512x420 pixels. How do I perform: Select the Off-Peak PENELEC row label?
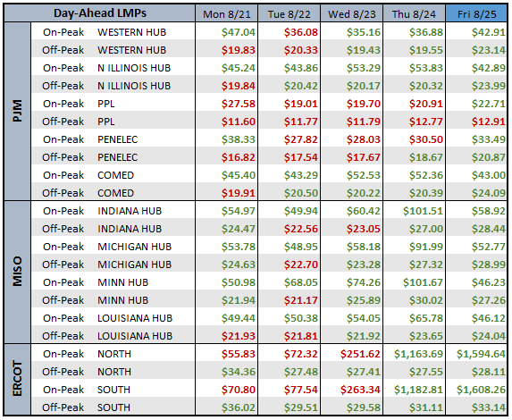(x=89, y=157)
